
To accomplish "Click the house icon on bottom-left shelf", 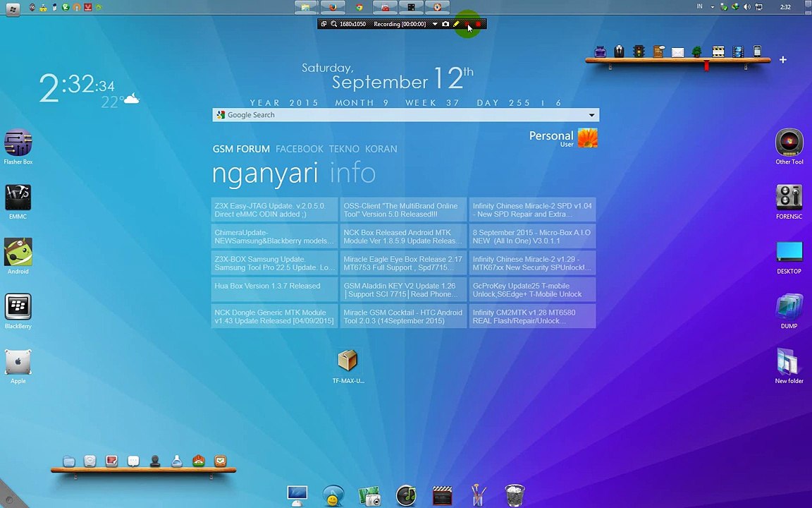I will 198,461.
